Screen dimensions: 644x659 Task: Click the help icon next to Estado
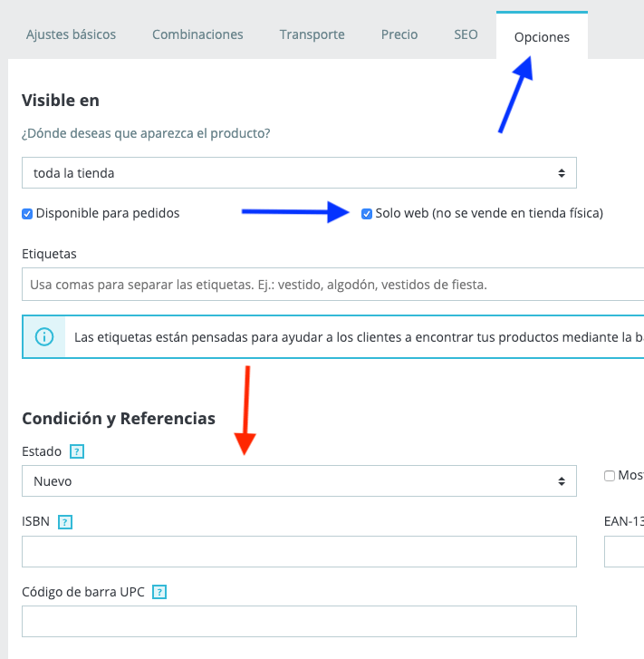[x=77, y=451]
